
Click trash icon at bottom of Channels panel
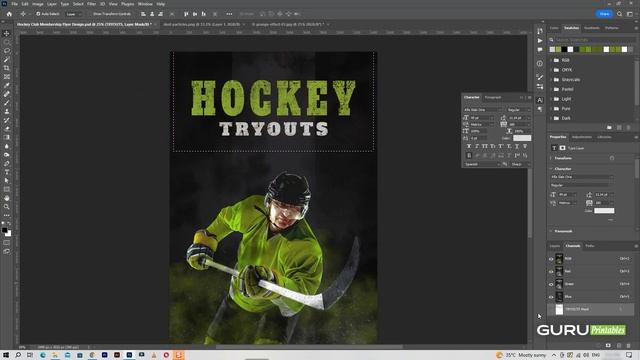[x=629, y=345]
